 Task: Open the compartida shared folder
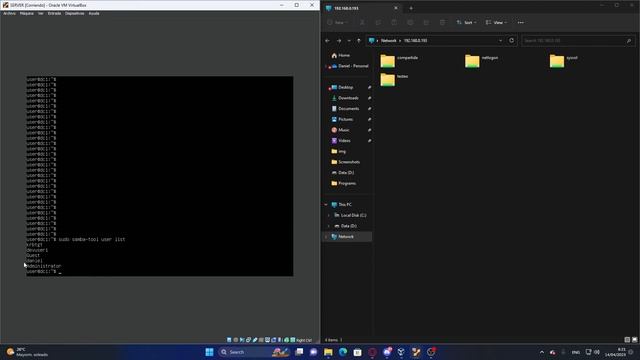399,61
